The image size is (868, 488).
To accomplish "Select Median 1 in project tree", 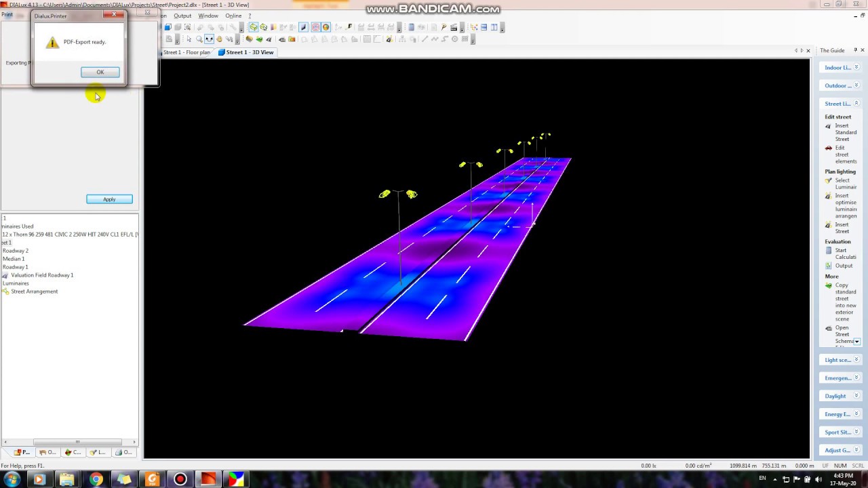I will (14, 259).
